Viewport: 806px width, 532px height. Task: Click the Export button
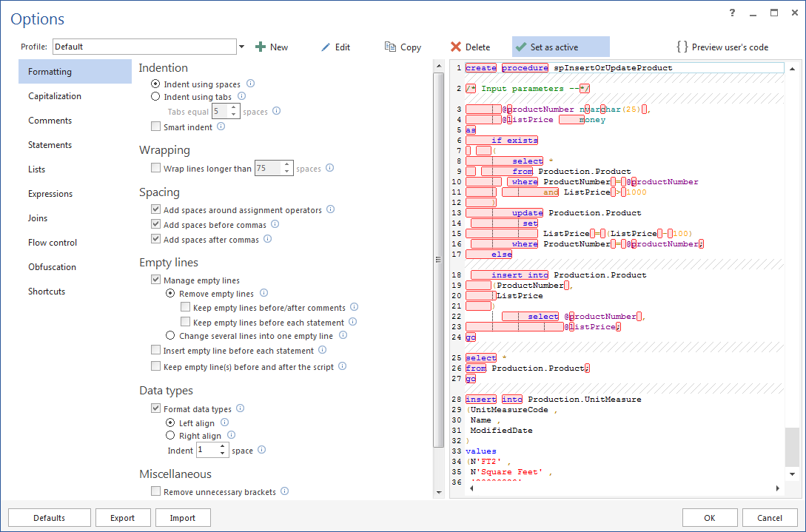point(123,518)
